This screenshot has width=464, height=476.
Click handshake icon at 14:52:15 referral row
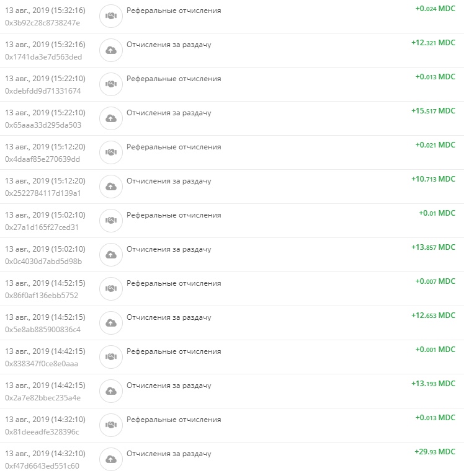(x=111, y=289)
